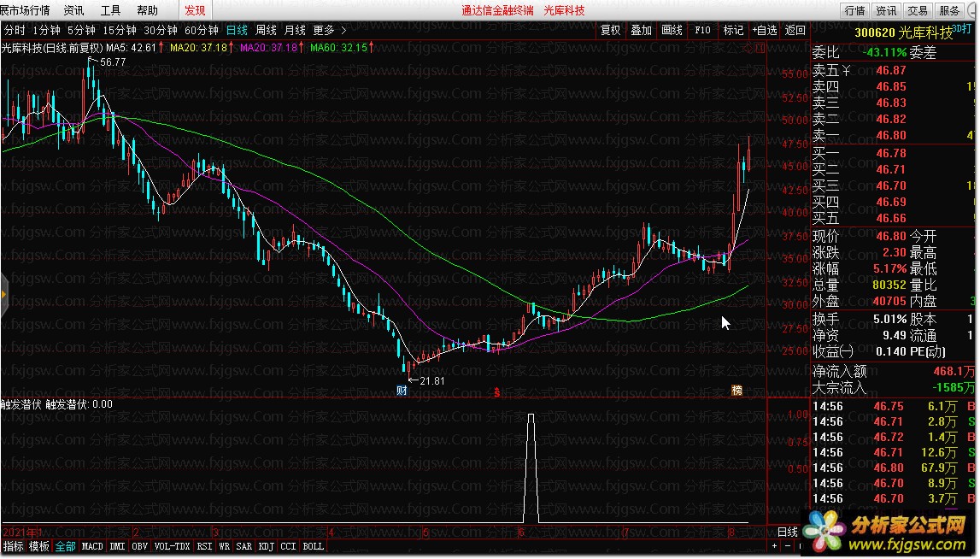Add stock to watchlist via +自选
The image size is (980, 559).
pyautogui.click(x=765, y=30)
